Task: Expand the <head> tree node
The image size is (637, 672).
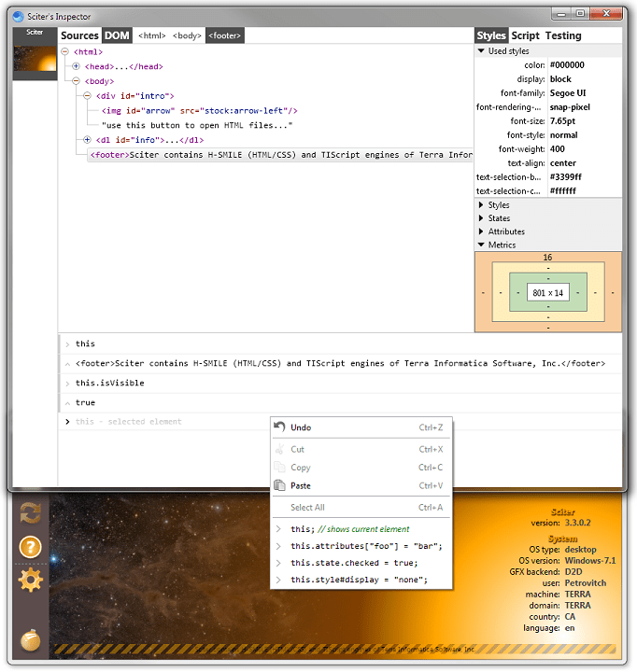Action: click(x=76, y=66)
